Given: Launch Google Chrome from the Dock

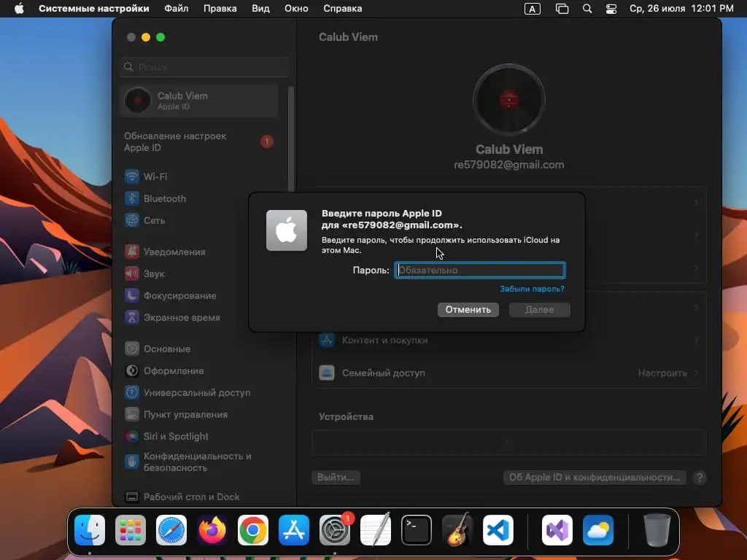Looking at the screenshot, I should click(x=253, y=530).
